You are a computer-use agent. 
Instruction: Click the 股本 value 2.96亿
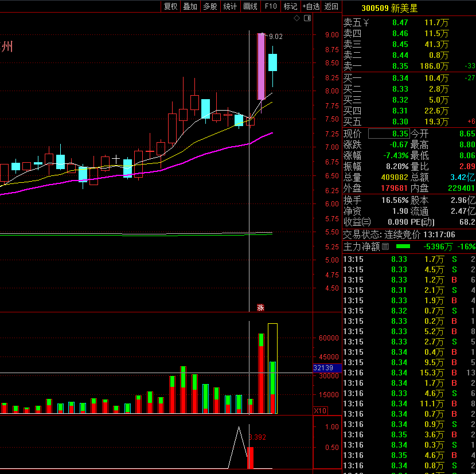(x=463, y=200)
